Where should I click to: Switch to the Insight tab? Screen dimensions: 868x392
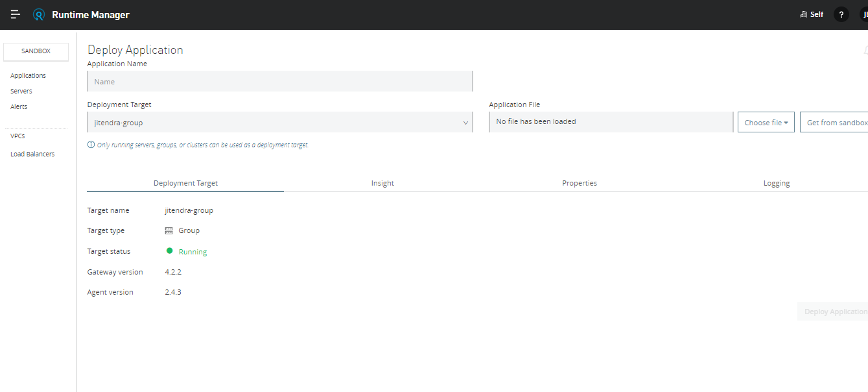[382, 183]
